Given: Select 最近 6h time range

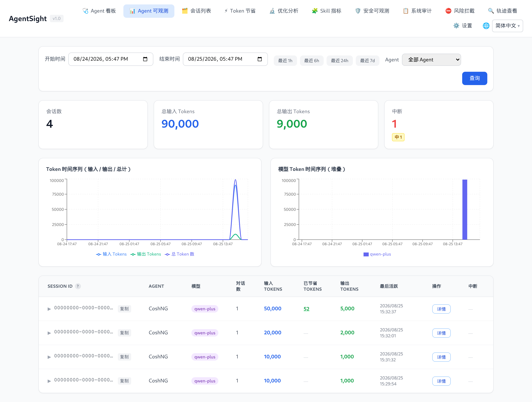Looking at the screenshot, I should (x=311, y=61).
